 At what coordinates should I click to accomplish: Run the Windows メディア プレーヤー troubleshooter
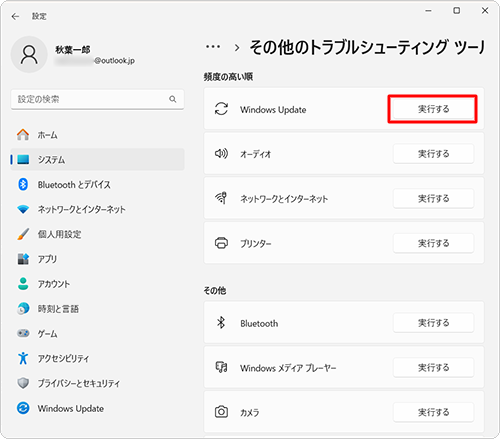pos(433,367)
